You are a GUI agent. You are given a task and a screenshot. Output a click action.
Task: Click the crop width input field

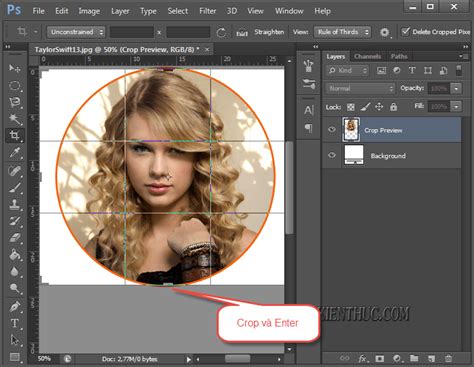(132, 32)
